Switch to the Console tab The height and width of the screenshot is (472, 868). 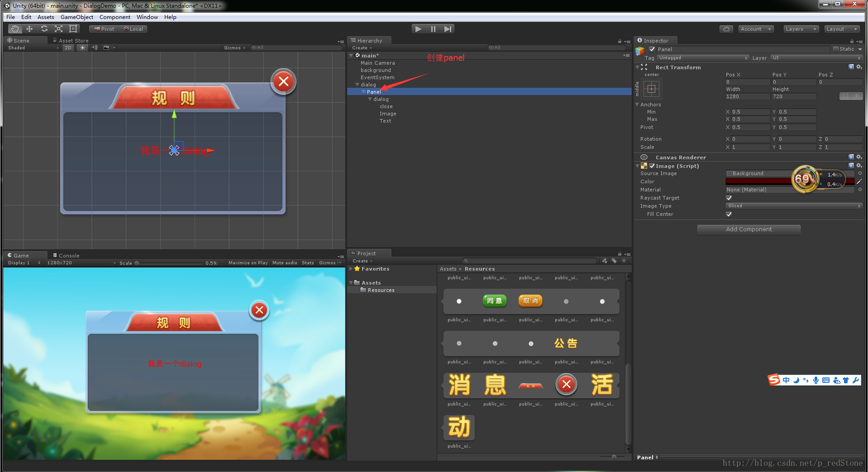(66, 255)
